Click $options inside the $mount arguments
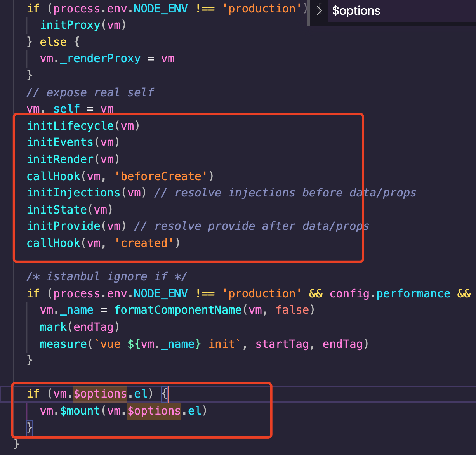The image size is (476, 455). click(154, 411)
